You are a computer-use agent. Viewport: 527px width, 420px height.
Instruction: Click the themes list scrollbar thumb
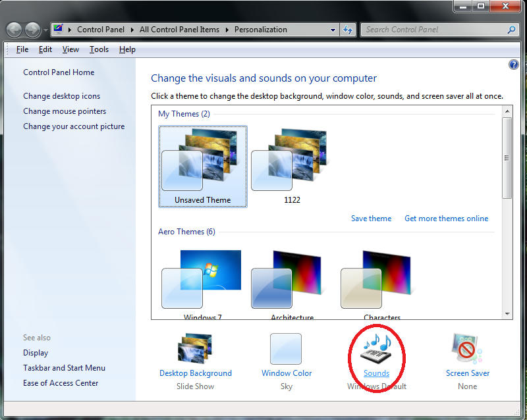coord(507,157)
